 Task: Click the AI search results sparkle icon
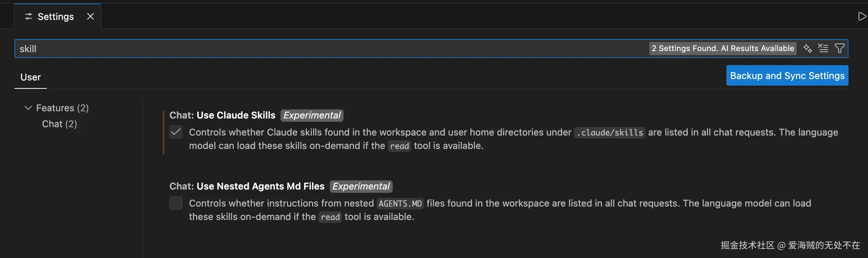(x=807, y=49)
